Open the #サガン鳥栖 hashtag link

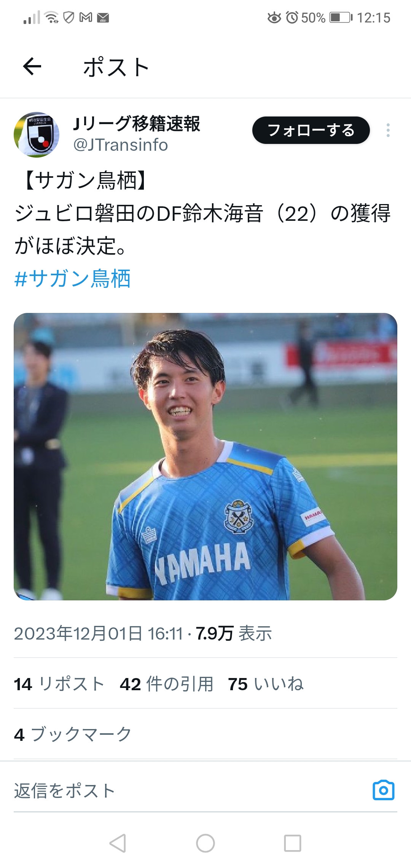[x=72, y=278]
